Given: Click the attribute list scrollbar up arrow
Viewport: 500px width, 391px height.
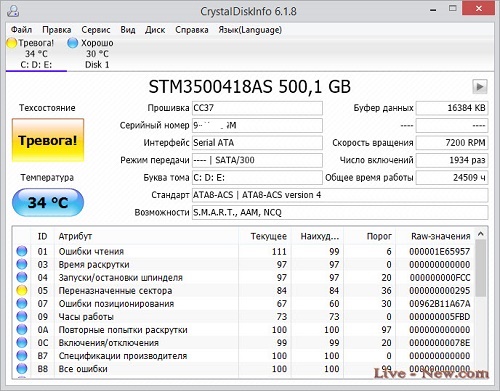Looking at the screenshot, I should coord(481,234).
